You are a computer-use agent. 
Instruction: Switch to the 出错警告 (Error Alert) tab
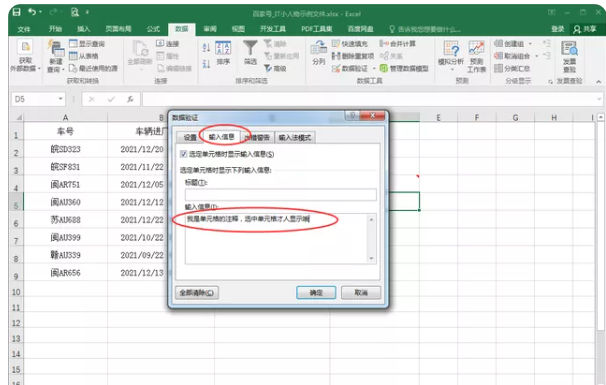point(257,138)
